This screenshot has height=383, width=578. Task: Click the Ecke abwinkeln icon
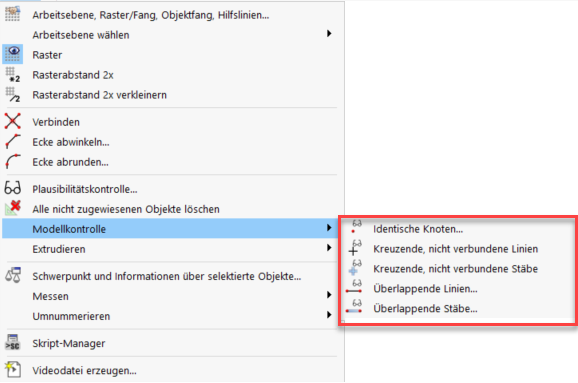tap(13, 142)
